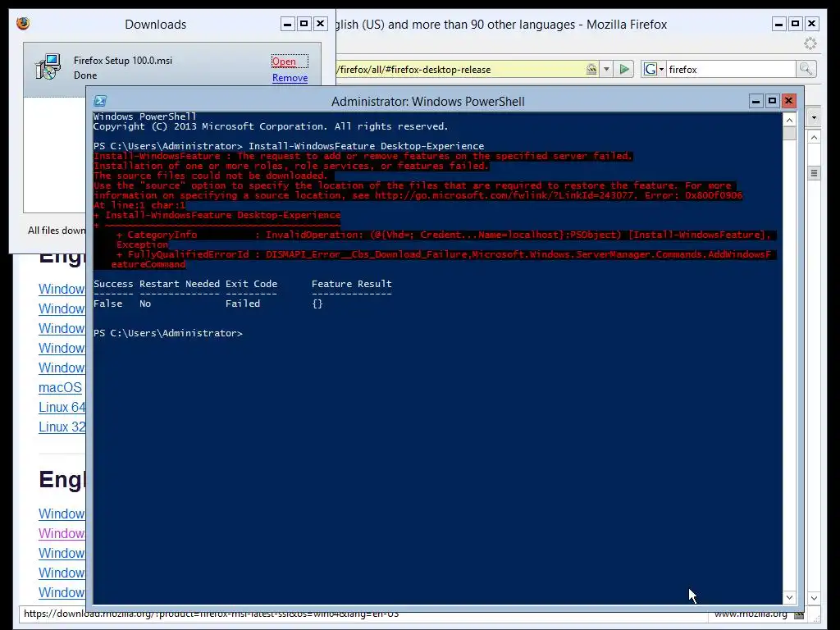Click the 'Feature Result' column header

[351, 284]
